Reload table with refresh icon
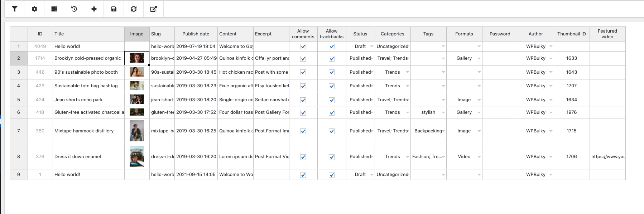This screenshot has width=644, height=214. pos(134,9)
